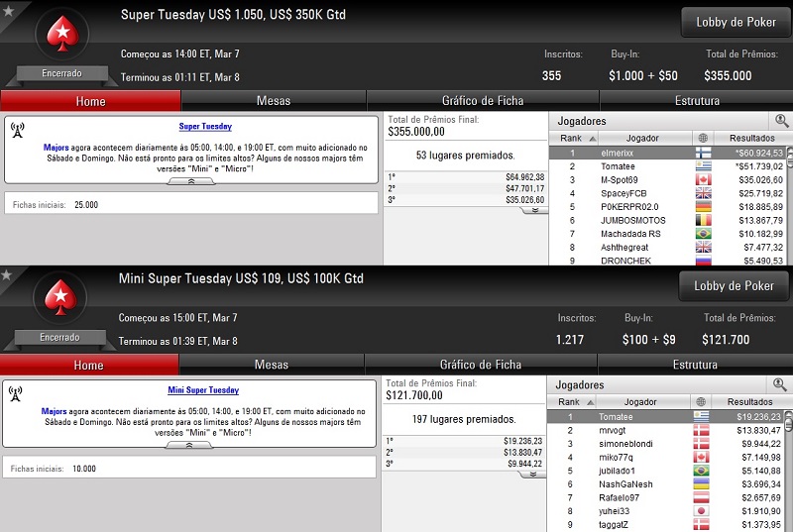Screen dimensions: 793x532
Task: Follow the Super Tuesday hyperlink
Action: pyautogui.click(x=205, y=126)
